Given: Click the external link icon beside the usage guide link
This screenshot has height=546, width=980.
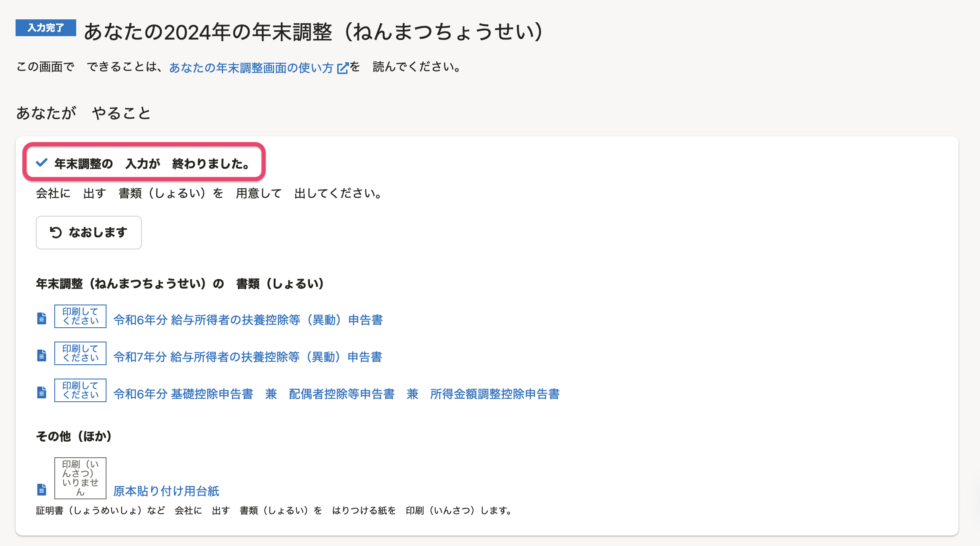Looking at the screenshot, I should [x=343, y=68].
